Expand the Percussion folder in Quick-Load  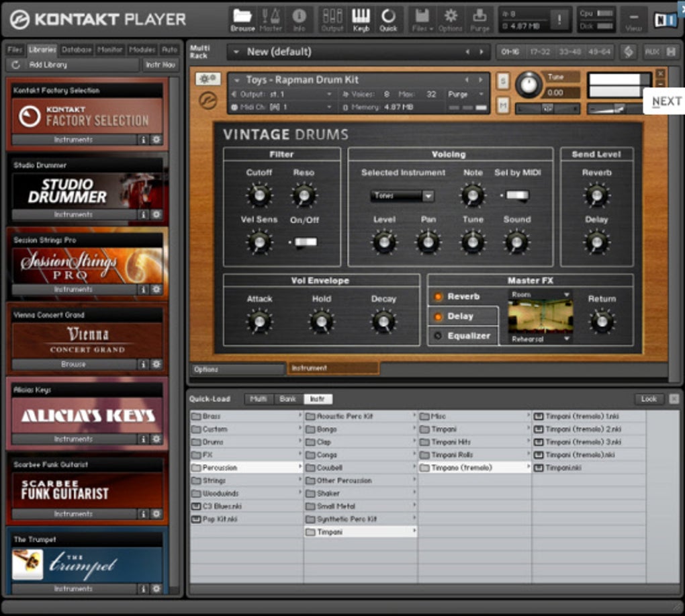[246, 468]
